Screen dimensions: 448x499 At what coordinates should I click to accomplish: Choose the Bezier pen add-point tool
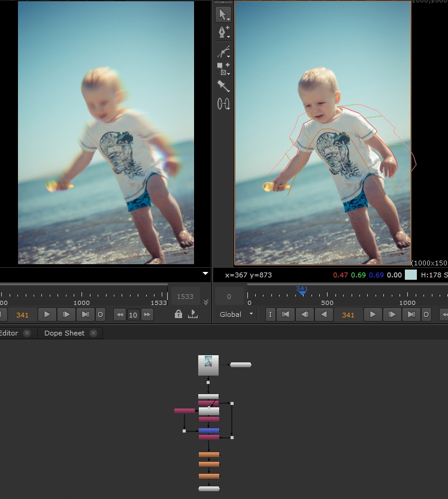[x=223, y=32]
